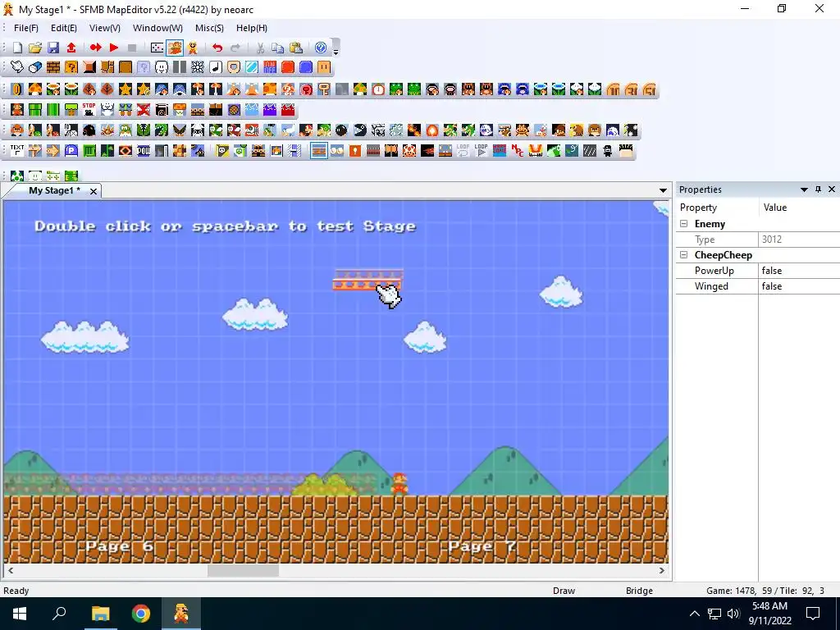Click the gray stop square button
Screen dimensions: 840x630
(x=132, y=48)
